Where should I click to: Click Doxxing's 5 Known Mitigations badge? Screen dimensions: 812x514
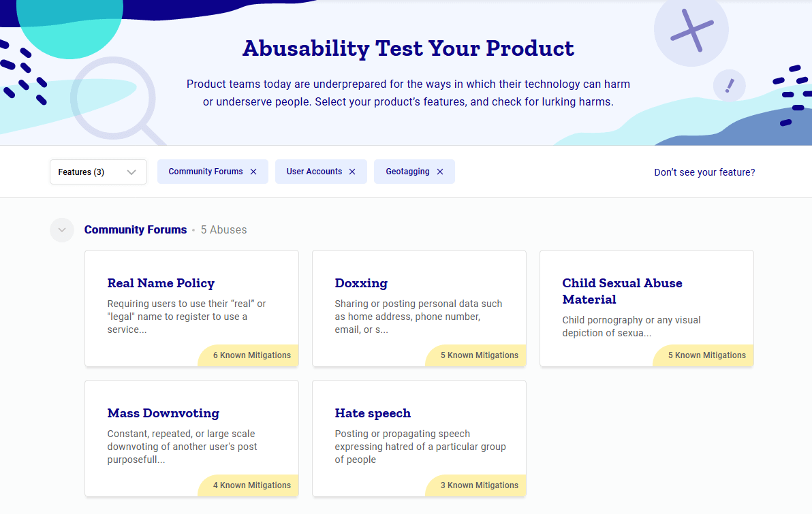click(x=476, y=355)
